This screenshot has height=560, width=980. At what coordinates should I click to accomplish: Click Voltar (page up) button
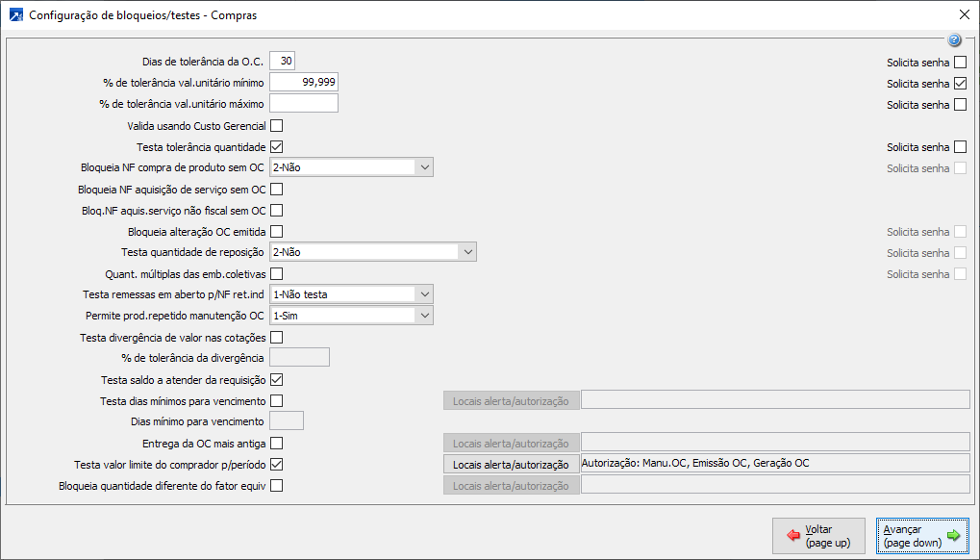[x=817, y=536]
